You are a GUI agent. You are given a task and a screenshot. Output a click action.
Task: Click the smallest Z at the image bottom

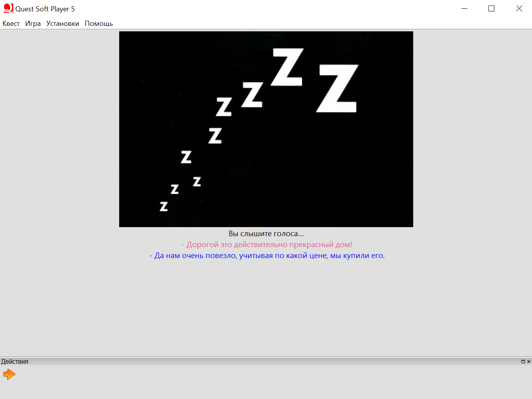click(x=164, y=206)
